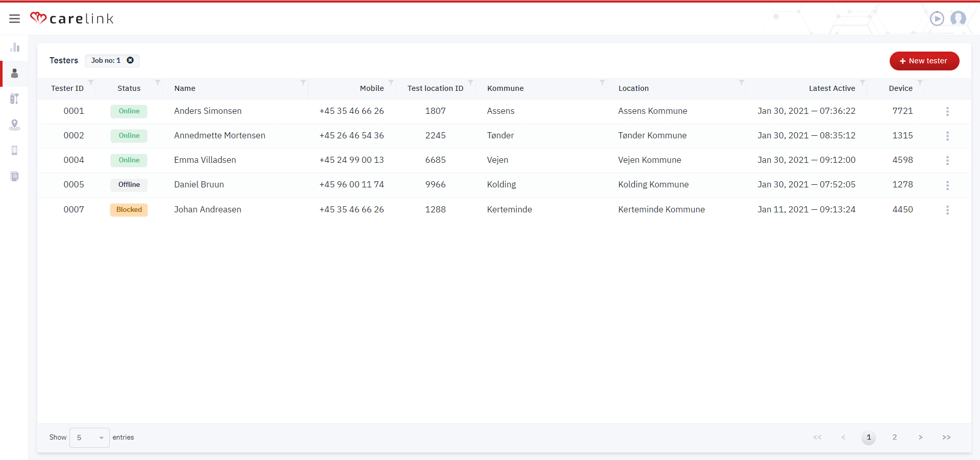980x460 pixels.
Task: Click the Blocked status badge for tester 0007
Action: [129, 210]
